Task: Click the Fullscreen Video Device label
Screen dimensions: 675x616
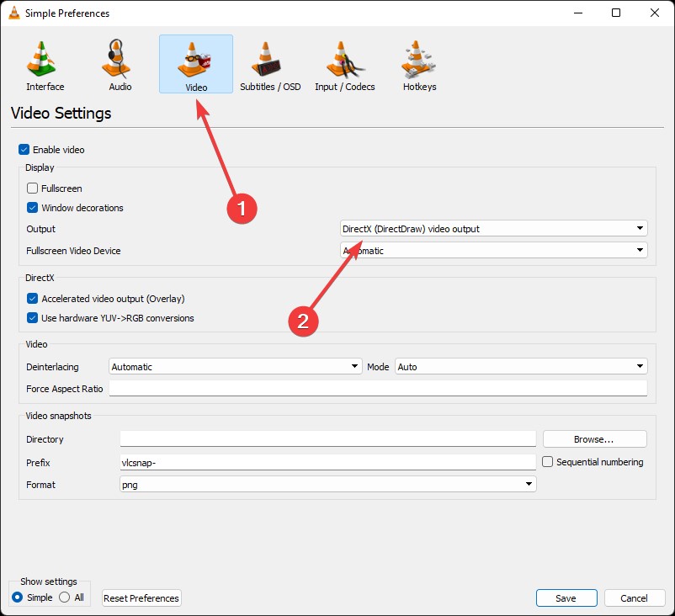Action: pos(73,251)
